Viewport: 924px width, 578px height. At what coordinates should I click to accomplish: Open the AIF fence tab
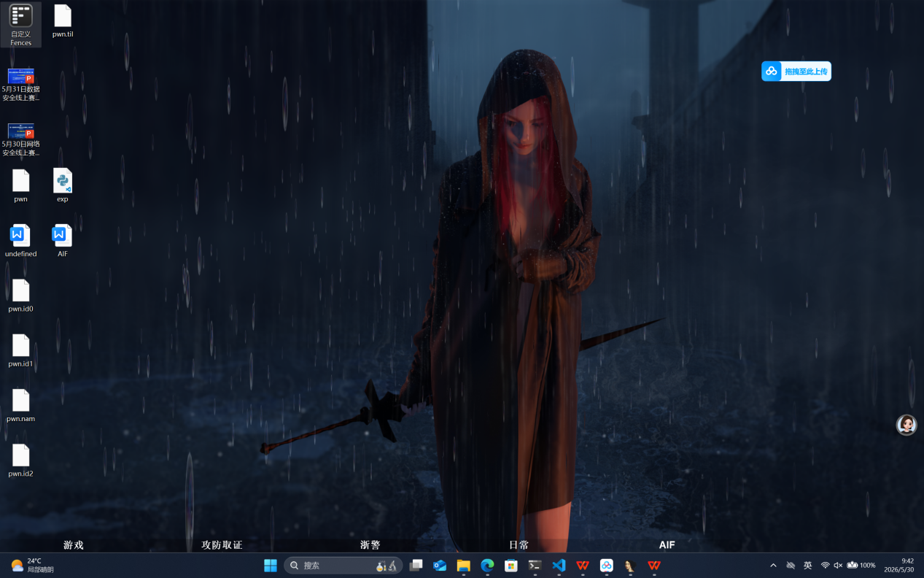(x=667, y=545)
